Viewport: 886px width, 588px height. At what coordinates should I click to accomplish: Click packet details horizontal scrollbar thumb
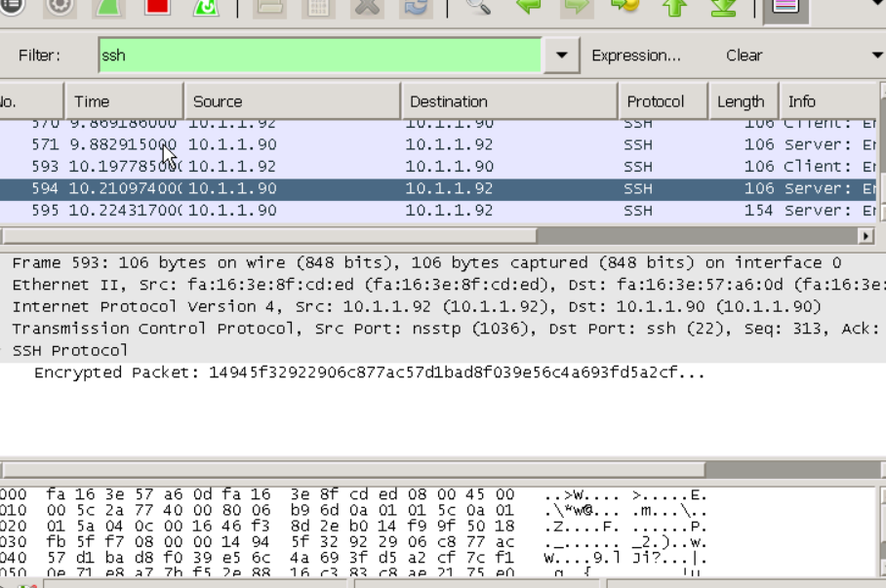[354, 469]
